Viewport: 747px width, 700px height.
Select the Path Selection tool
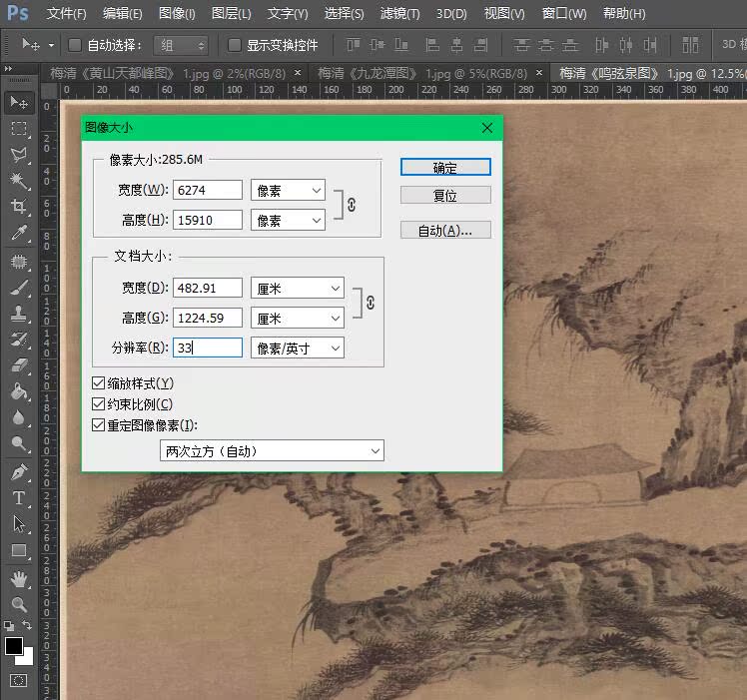(19, 524)
